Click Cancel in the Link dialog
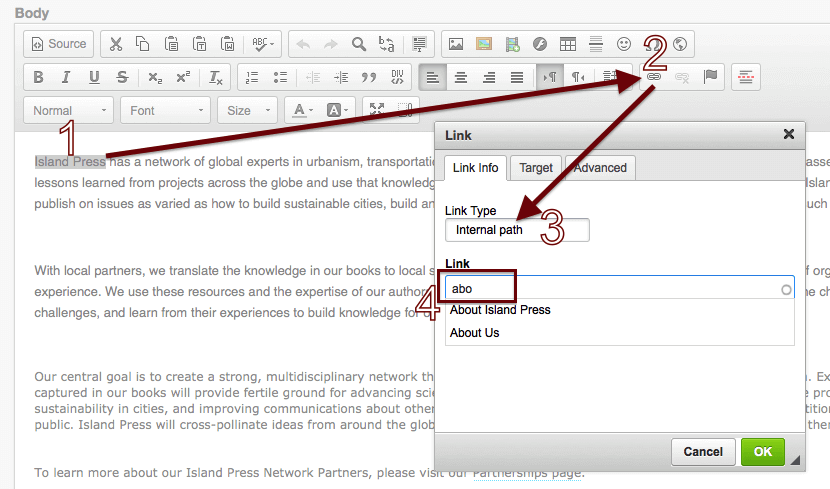 tap(703, 451)
